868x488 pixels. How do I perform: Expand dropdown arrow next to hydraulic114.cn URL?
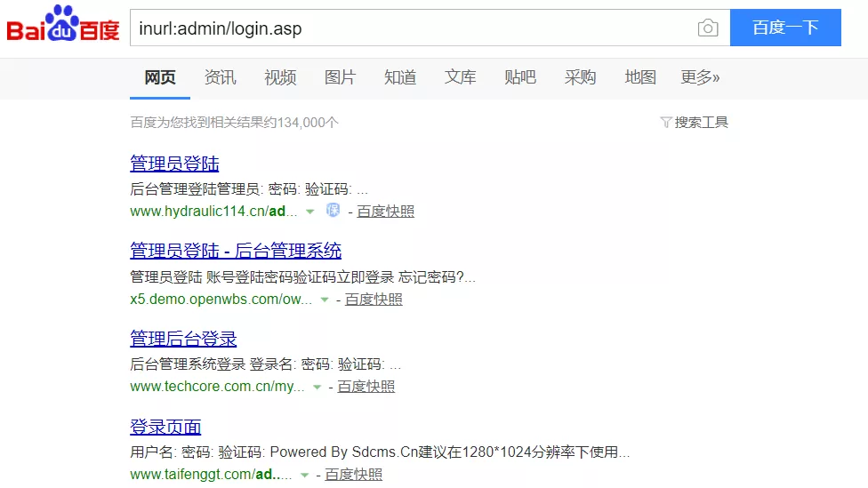pyautogui.click(x=310, y=212)
